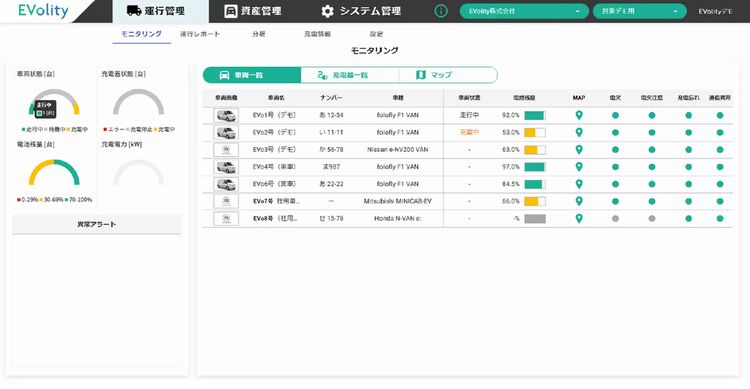Click the 通信異常 status dot for EVo7号
Image resolution: width=750 pixels, height=389 pixels.
tap(720, 201)
